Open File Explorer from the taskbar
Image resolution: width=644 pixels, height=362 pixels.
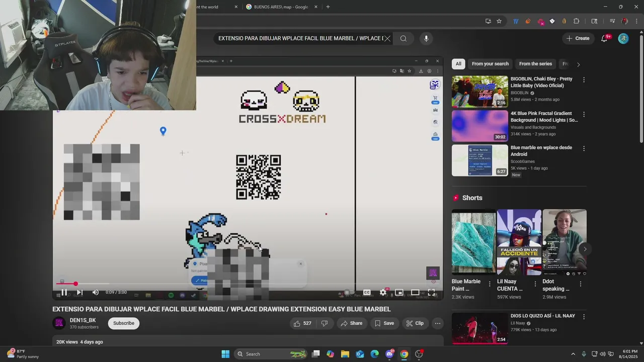coord(345,354)
